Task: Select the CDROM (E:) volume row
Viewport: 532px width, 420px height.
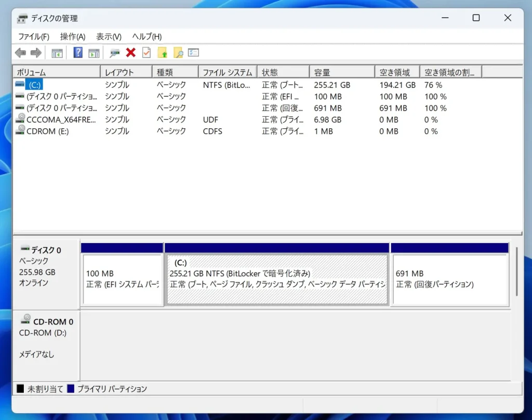Action: [47, 131]
